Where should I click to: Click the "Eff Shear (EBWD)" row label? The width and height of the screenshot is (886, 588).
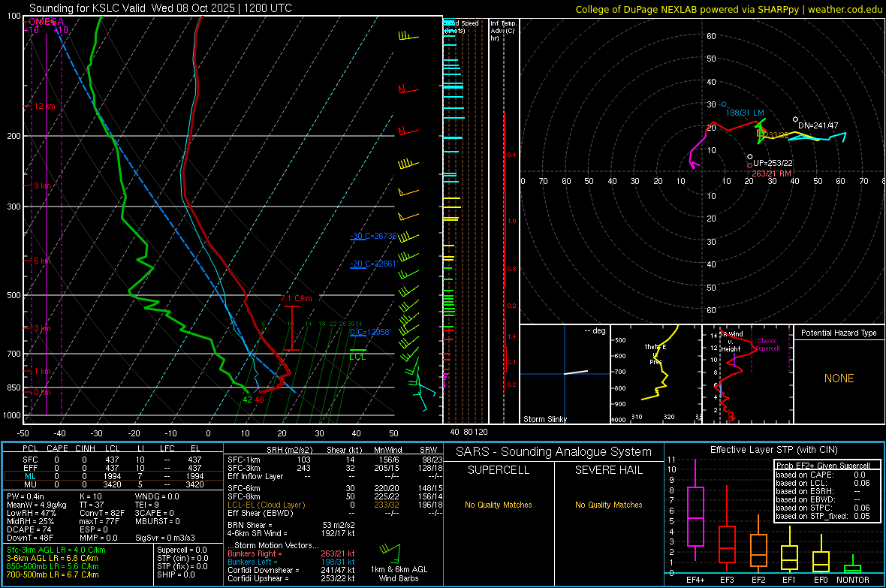pos(261,514)
